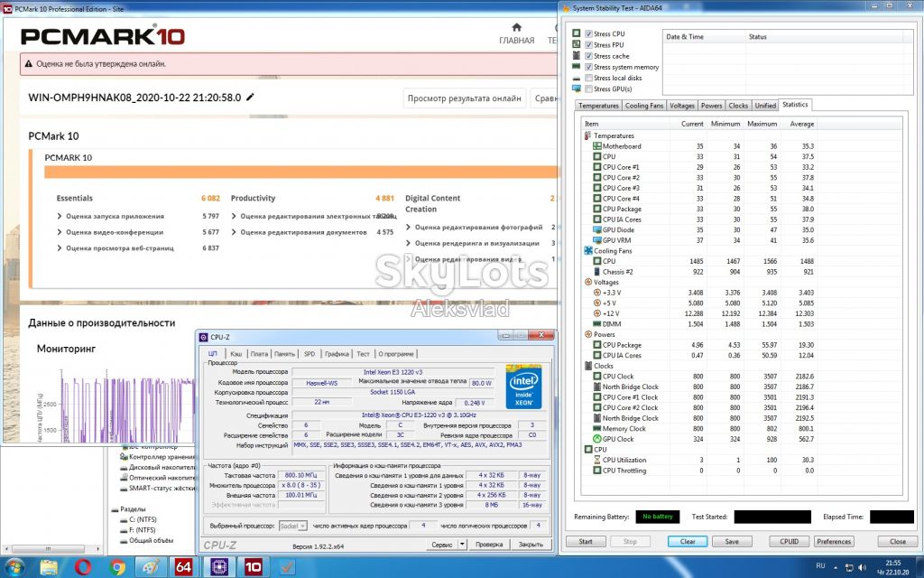Switch to Voltages tab in AIDA64
Viewport: 924px width, 578px height.
[682, 106]
